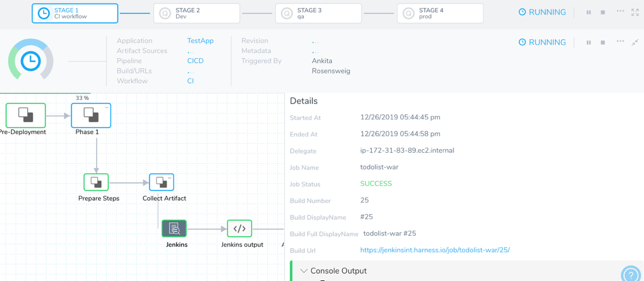Collapse workflow summary using shrink icon
This screenshot has height=281, width=644.
635,42
